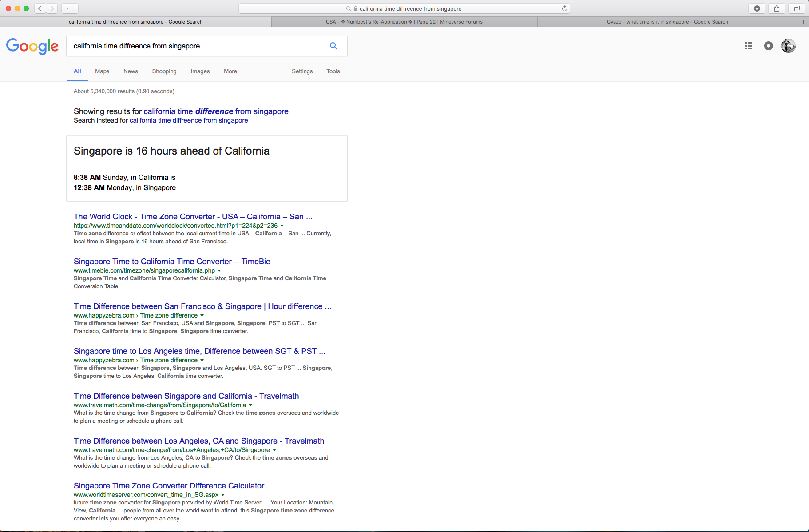Expand arrow beside the Los Angeles happyzebra URL

point(202,361)
